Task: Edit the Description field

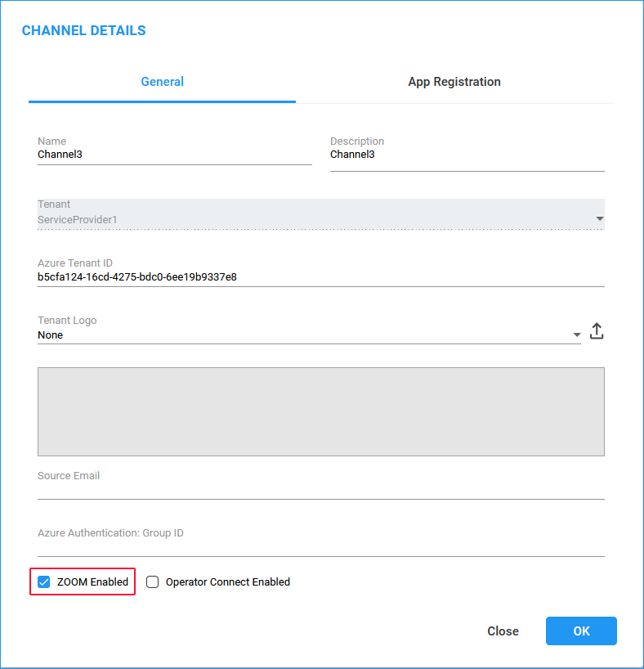Action: [467, 155]
